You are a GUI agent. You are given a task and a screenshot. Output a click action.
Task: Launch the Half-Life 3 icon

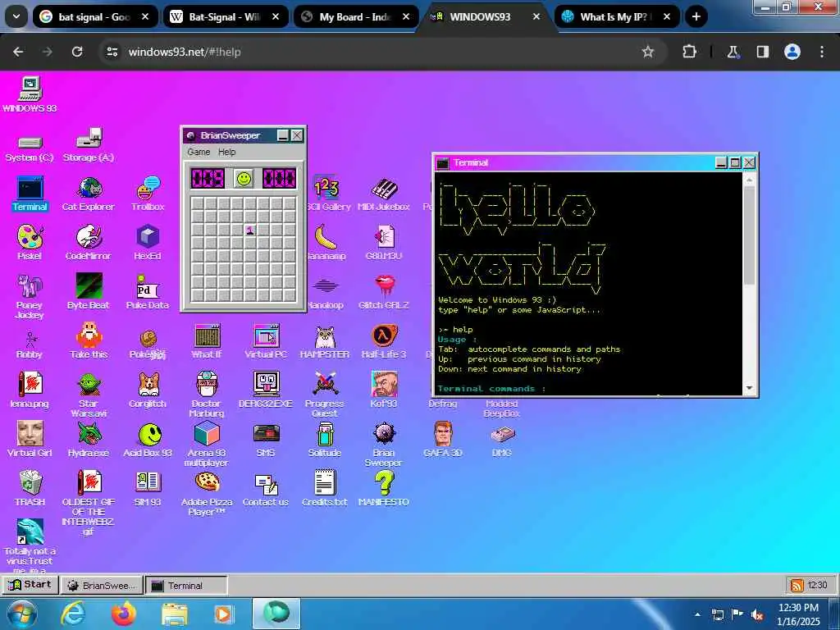coord(384,341)
